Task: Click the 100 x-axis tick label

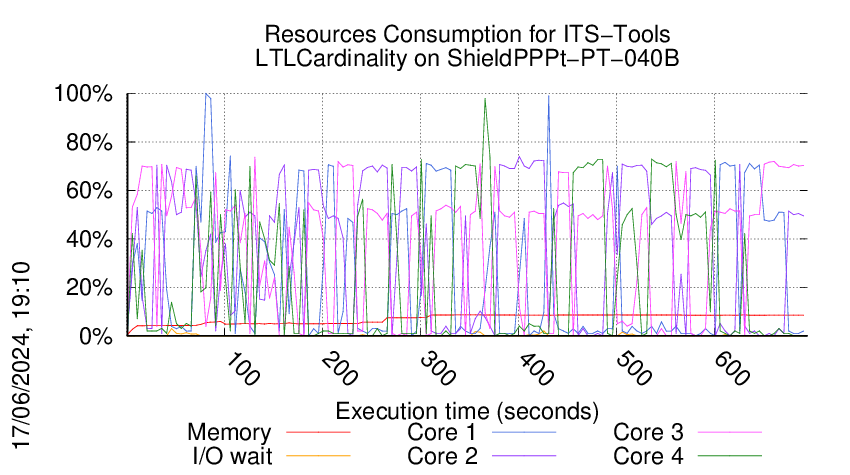Action: pyautogui.click(x=242, y=369)
